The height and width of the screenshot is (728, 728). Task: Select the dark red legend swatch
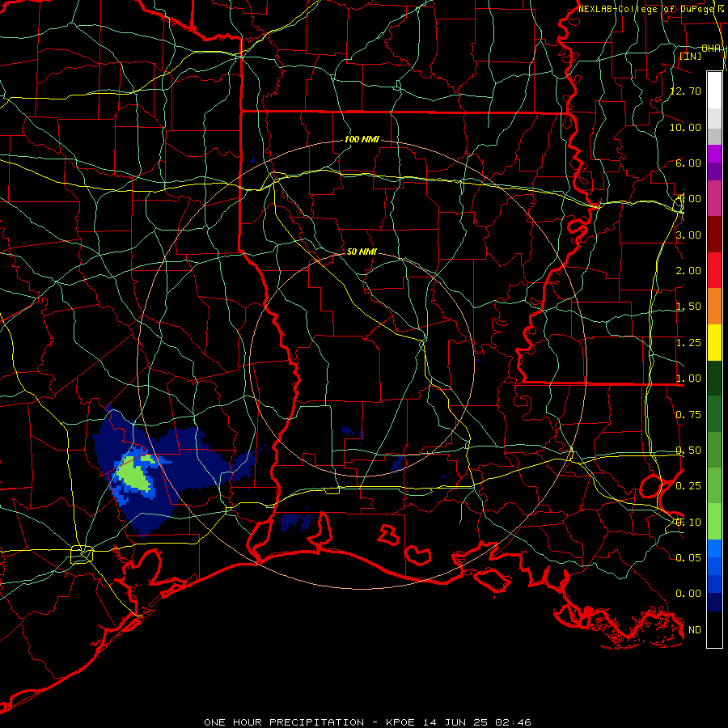tap(714, 235)
